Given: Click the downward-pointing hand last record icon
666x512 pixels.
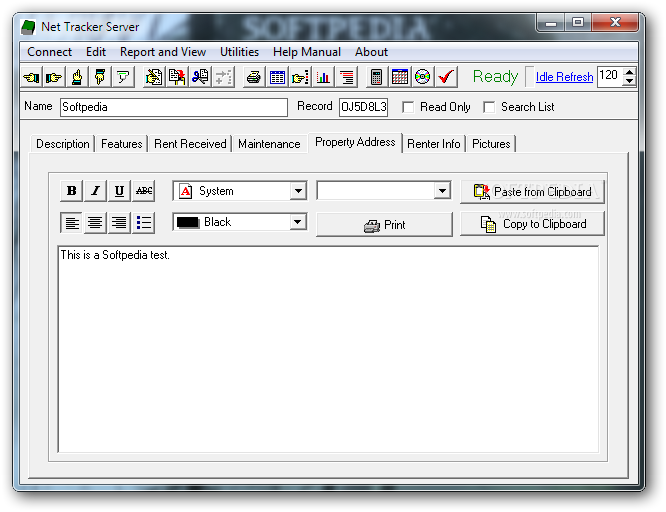Looking at the screenshot, I should (x=100, y=77).
